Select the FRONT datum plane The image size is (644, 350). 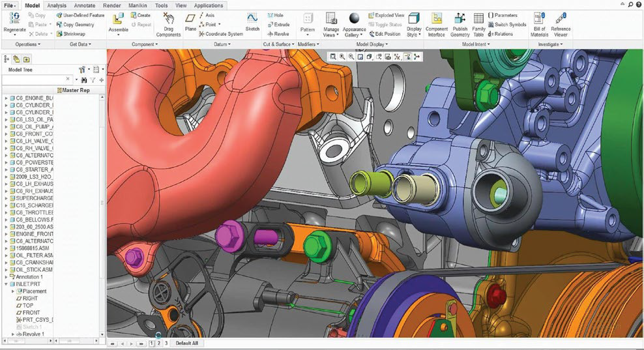[x=28, y=313]
